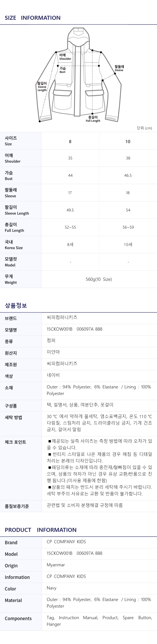Click the SIZE INFORMATION heading

point(32,18)
